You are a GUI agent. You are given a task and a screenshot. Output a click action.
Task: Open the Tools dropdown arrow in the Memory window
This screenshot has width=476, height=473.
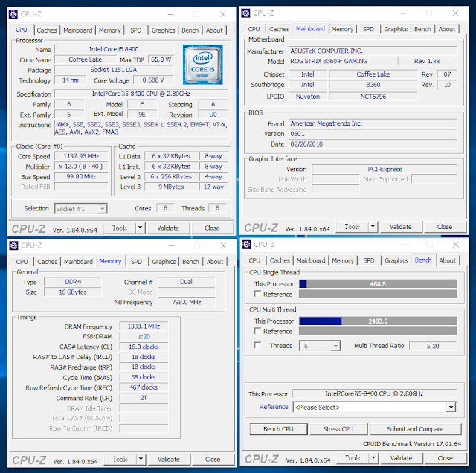click(x=141, y=459)
